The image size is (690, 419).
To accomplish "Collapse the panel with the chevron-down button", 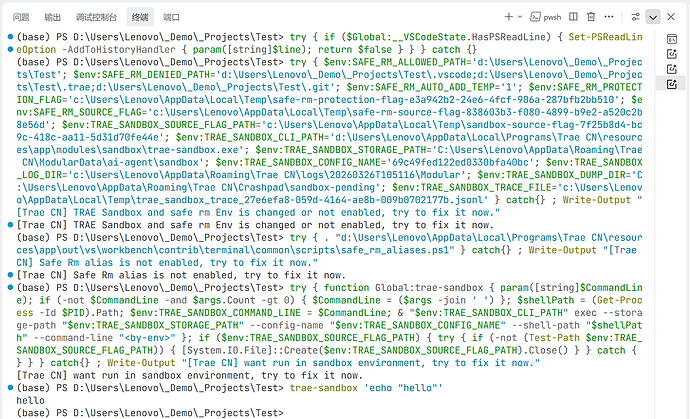I will tap(653, 17).
